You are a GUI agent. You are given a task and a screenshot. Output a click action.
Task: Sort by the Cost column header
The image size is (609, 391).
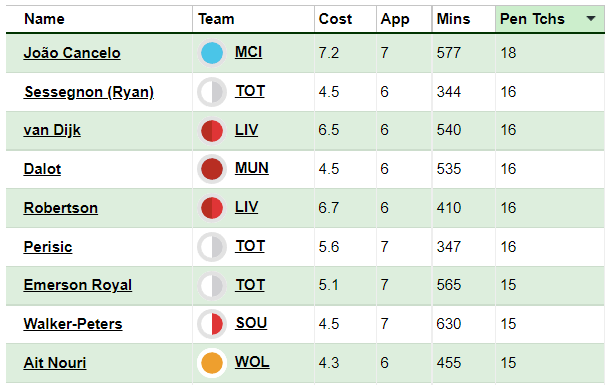click(335, 19)
